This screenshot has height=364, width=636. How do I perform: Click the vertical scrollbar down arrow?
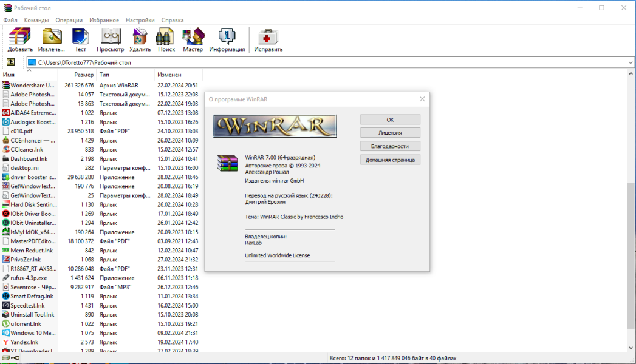pyautogui.click(x=631, y=348)
